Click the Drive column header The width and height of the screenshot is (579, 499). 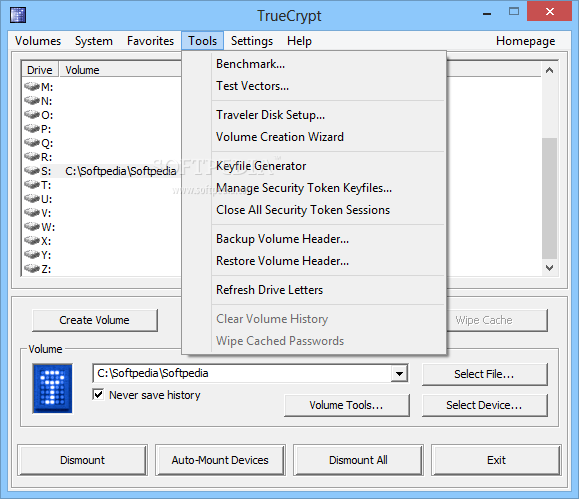point(40,70)
